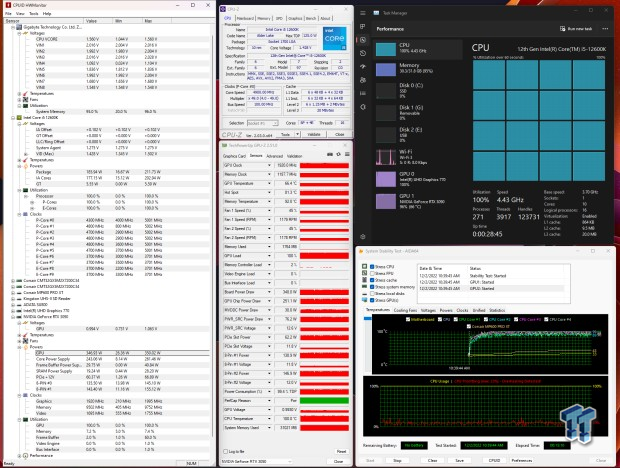Collapse Intel Core i5 12600K node in HWMonitor
The image size is (620, 468).
(x=13, y=118)
